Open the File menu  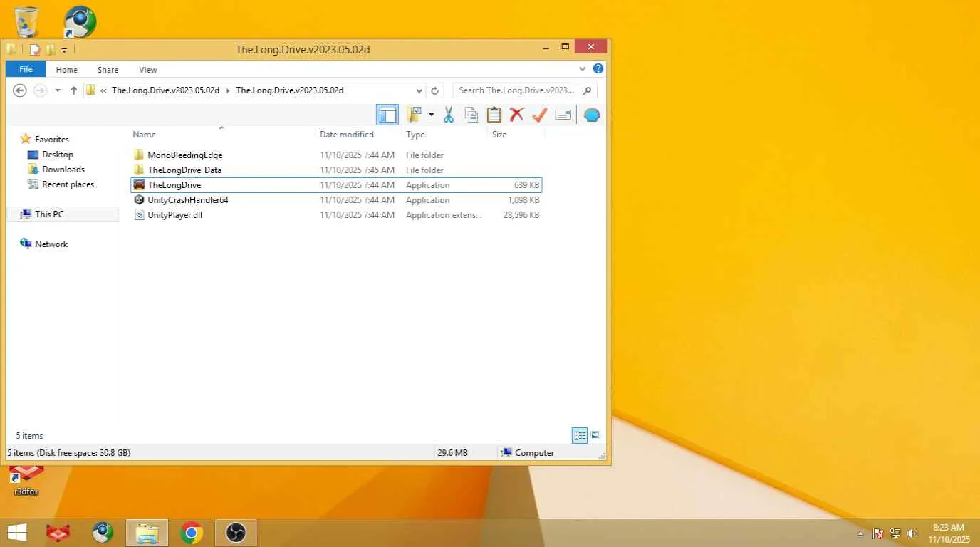tap(26, 69)
